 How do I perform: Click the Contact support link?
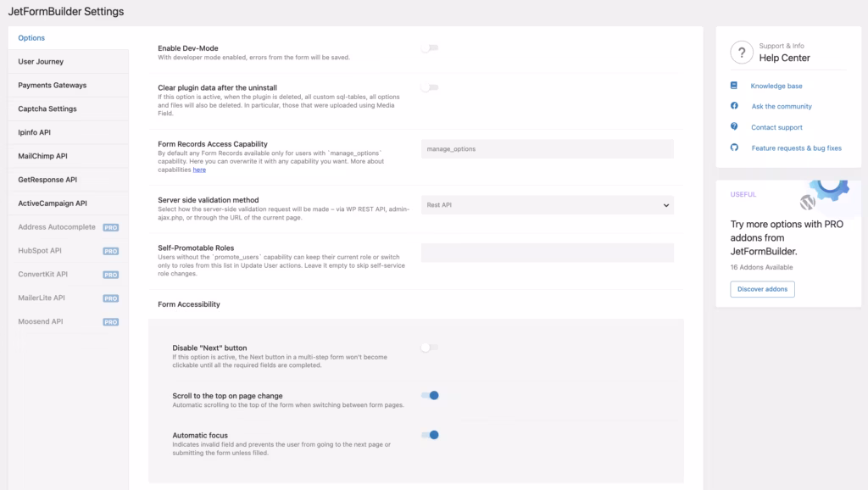(776, 127)
